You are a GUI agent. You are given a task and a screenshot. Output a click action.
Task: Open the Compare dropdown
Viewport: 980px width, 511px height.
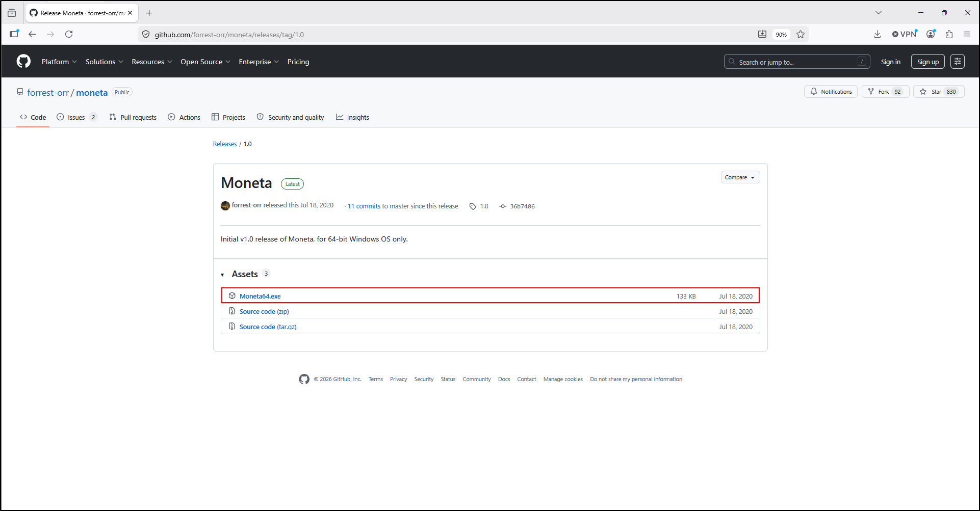tap(740, 177)
